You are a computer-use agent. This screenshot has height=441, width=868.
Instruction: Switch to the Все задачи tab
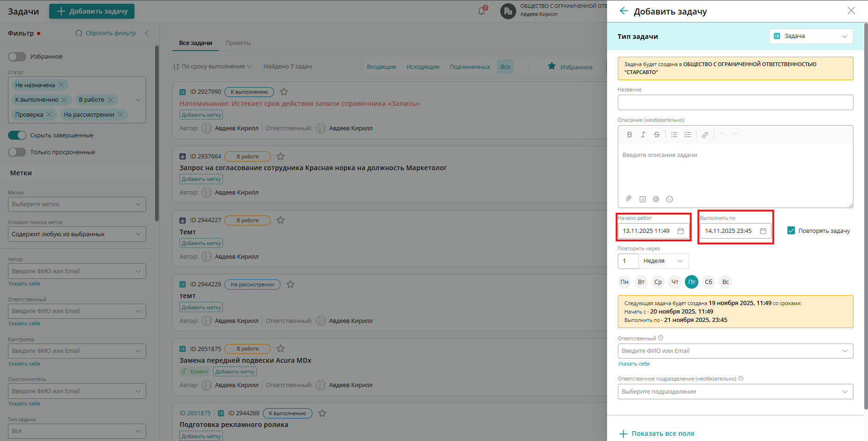[195, 43]
